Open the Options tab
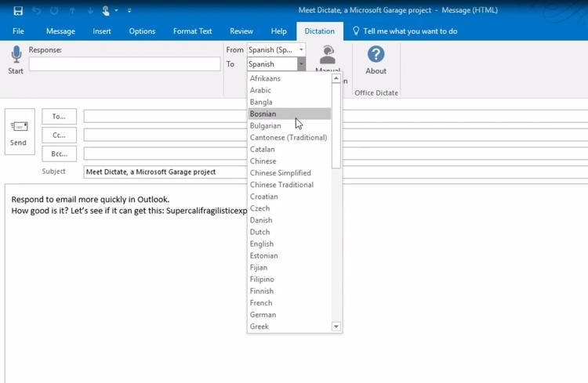The width and height of the screenshot is (588, 383). click(142, 31)
